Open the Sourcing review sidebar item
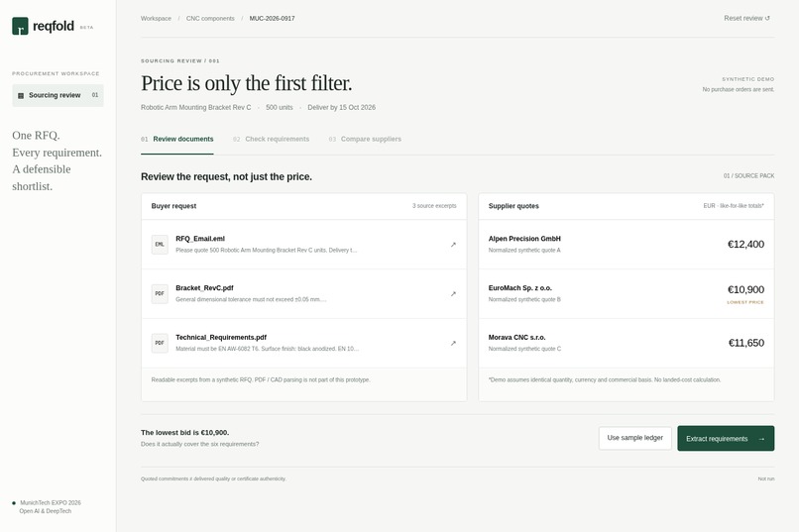Image resolution: width=799 pixels, height=532 pixels. (57, 95)
